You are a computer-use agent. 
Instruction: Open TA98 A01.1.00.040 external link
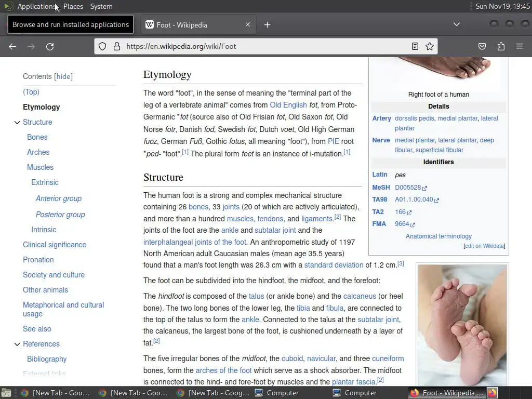point(417,200)
